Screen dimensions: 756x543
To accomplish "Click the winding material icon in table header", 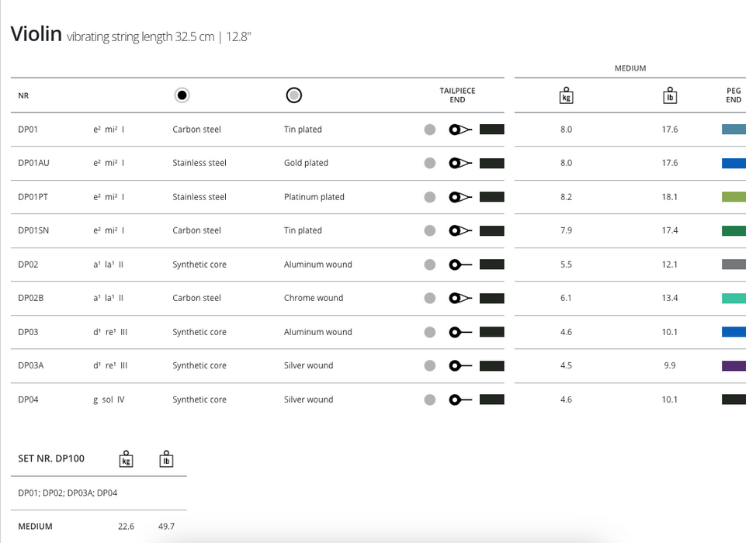I will [x=293, y=95].
